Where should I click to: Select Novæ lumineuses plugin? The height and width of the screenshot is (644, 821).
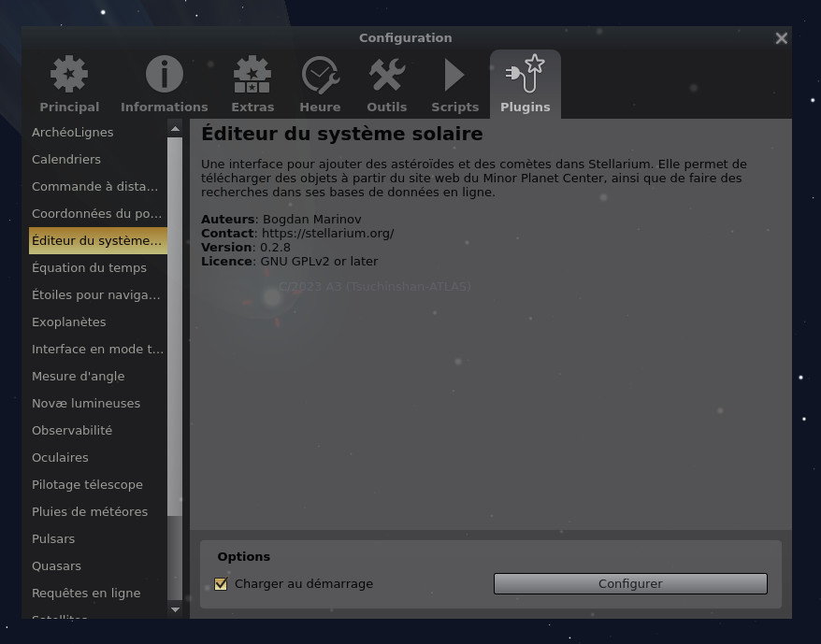click(98, 403)
